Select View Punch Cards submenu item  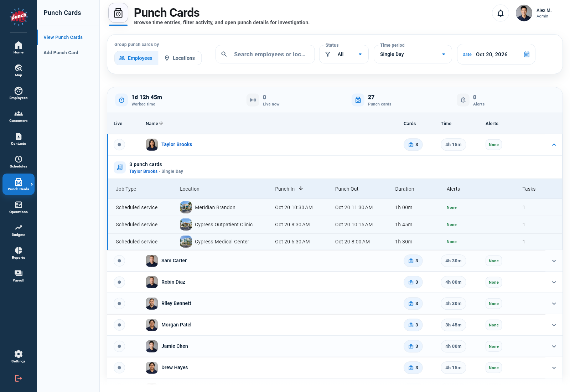[63, 37]
